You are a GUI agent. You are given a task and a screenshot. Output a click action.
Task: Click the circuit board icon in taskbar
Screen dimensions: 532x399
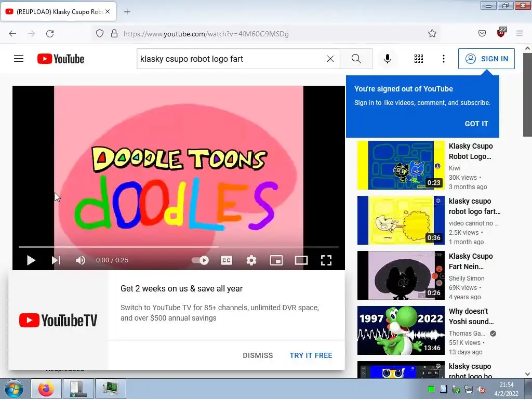[x=111, y=389]
